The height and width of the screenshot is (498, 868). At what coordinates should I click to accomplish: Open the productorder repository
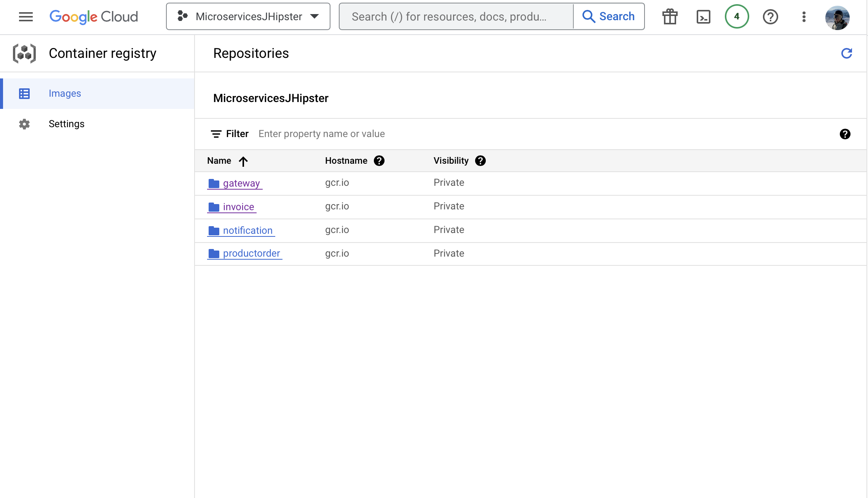(x=252, y=253)
